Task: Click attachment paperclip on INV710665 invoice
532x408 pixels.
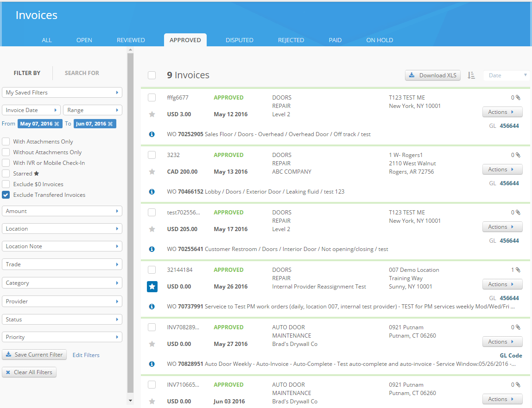Action: (518, 384)
